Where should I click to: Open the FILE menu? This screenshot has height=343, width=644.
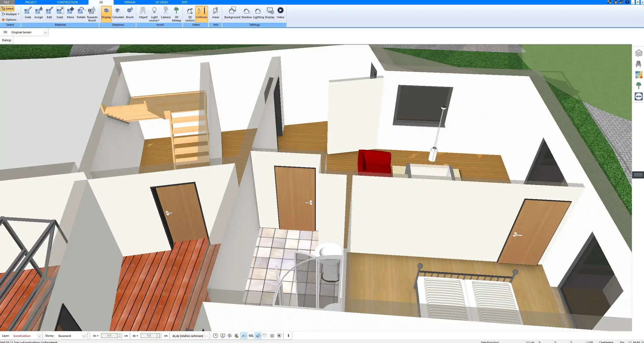(x=7, y=2)
